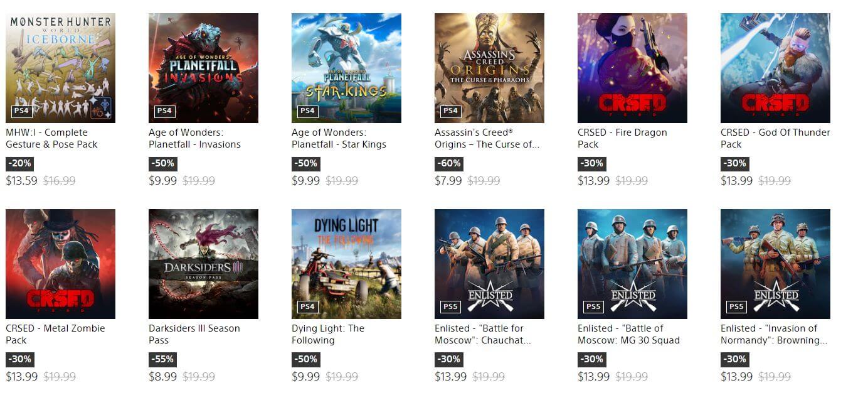Open Dying Light The Following cover image
Screen dimensions: 868x400
346,264
